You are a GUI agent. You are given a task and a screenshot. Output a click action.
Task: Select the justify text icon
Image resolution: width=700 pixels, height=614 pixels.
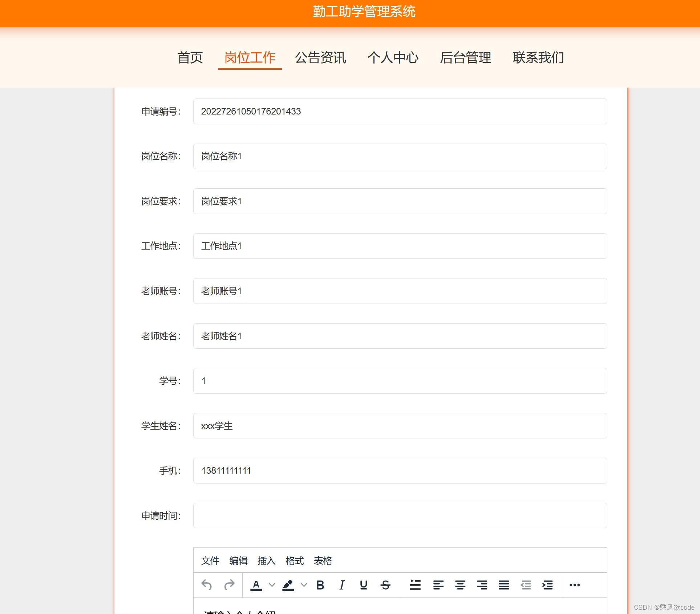tap(503, 585)
